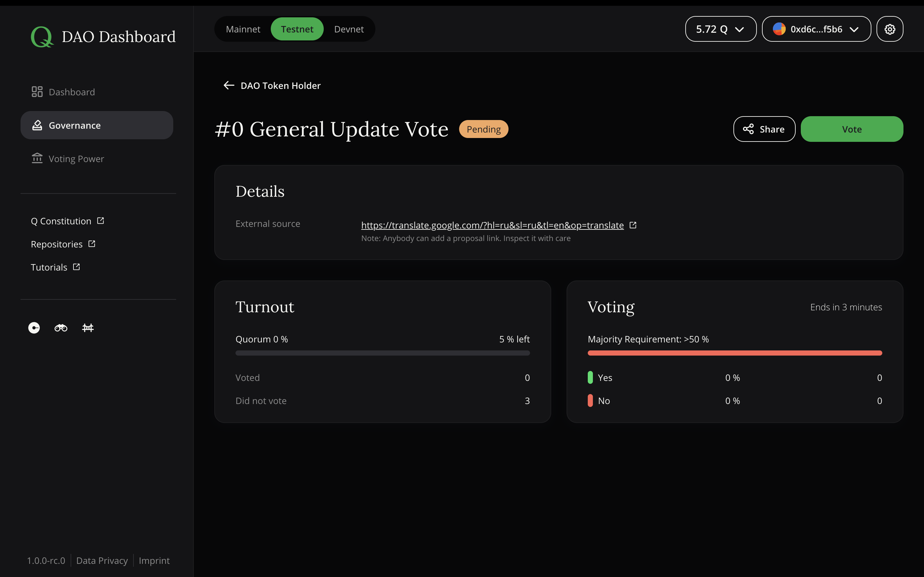Switch to Mainnet network tab
This screenshot has height=577, width=924.
243,29
